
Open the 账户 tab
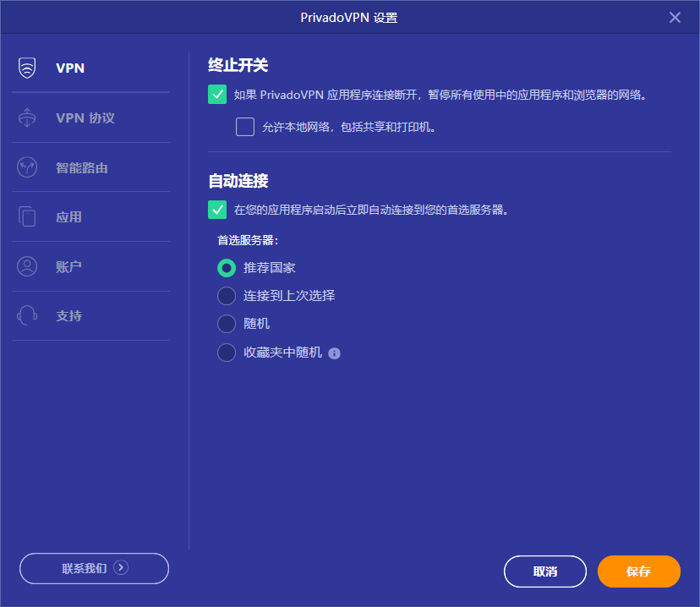coord(91,266)
